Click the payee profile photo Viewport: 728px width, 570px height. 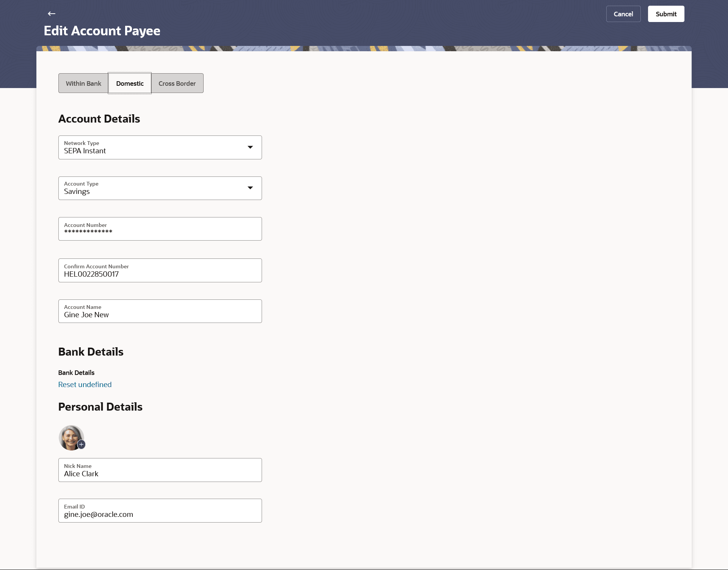pyautogui.click(x=71, y=437)
